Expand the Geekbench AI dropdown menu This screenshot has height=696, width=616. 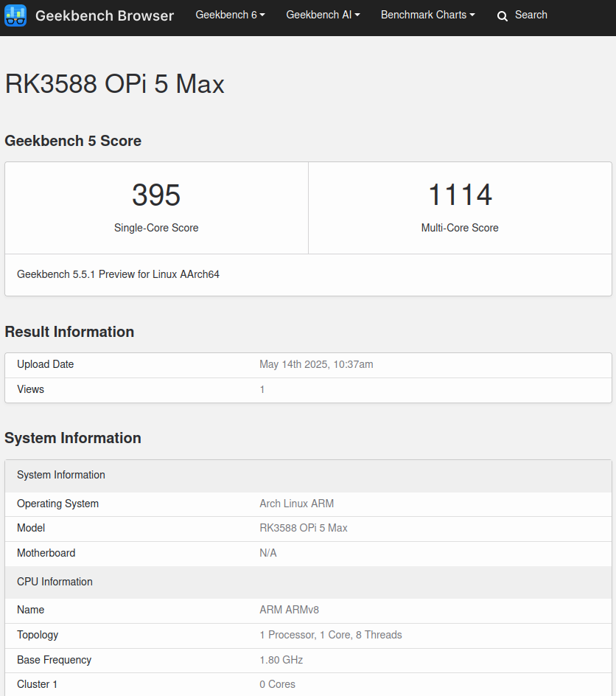click(323, 15)
